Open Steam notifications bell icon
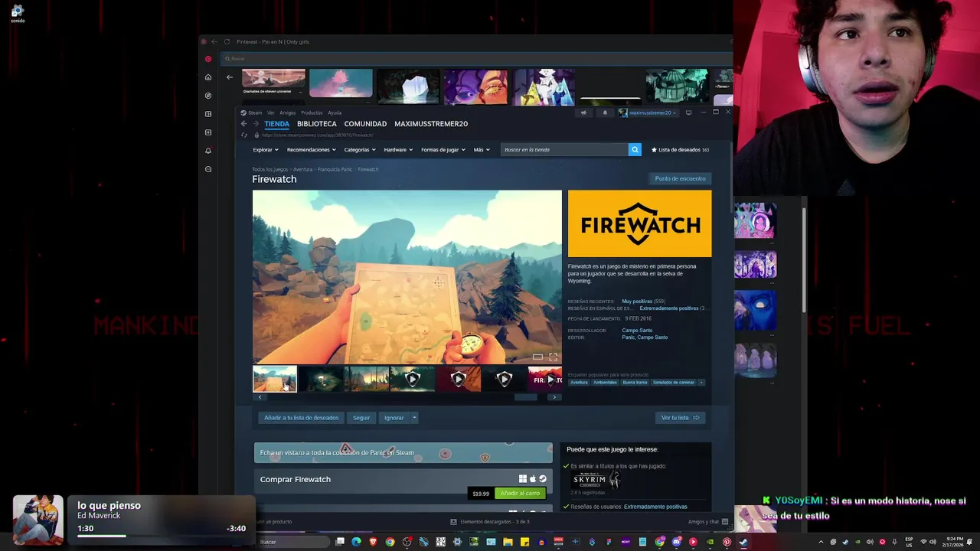The height and width of the screenshot is (551, 980). tap(605, 112)
